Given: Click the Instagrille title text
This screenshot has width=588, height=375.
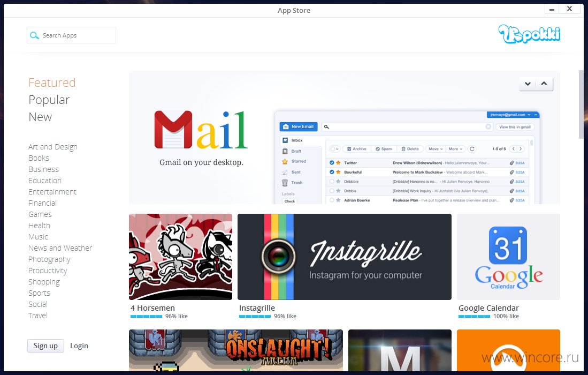Looking at the screenshot, I should tap(257, 308).
